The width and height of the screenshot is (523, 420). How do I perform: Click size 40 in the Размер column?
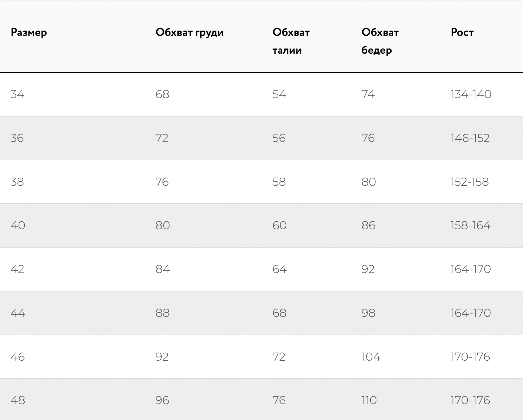tap(18, 225)
